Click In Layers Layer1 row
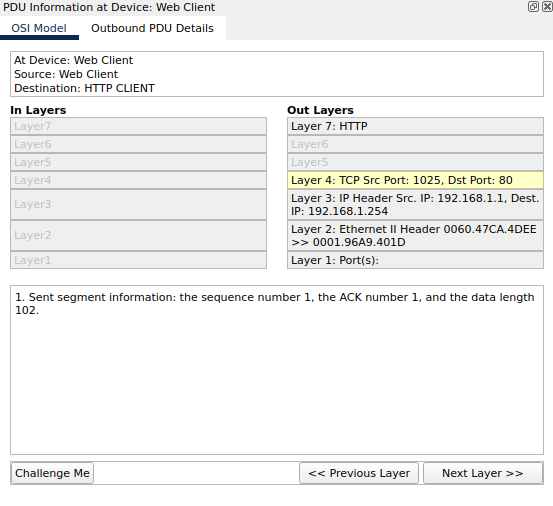Screen dimensions: 553x506 point(138,260)
